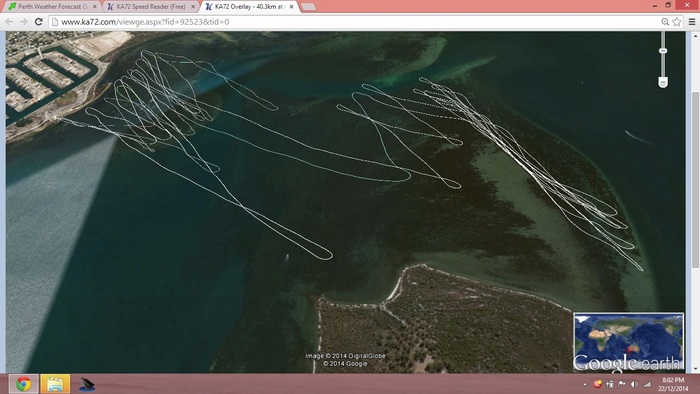Open Chrome from the taskbar
The image size is (700, 394).
pos(24,384)
